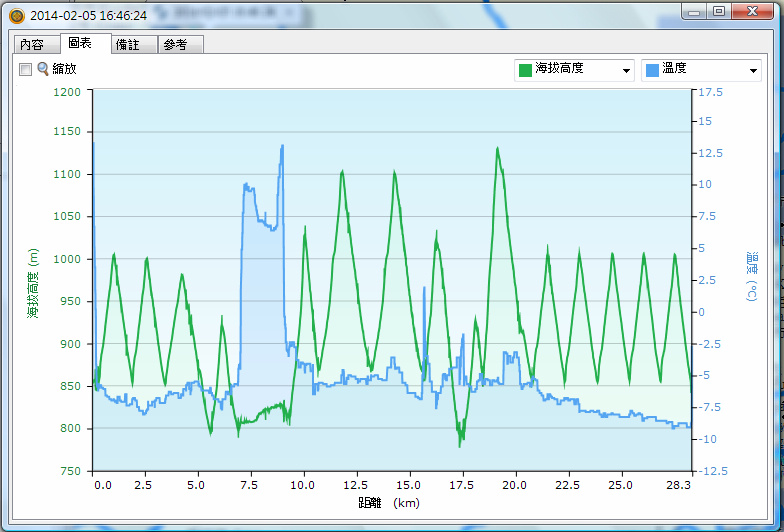Screen dimensions: 784x532
Task: Click the app icon in the title bar
Action: (x=15, y=16)
